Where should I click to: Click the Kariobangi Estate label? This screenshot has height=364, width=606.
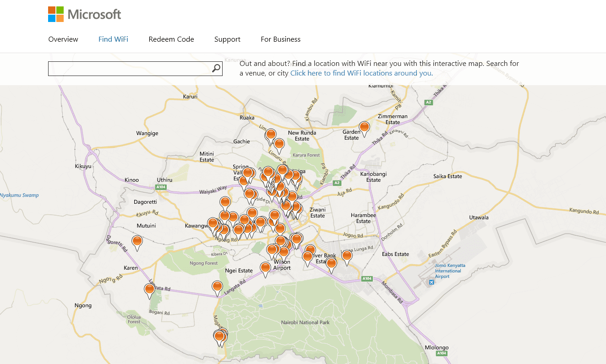click(373, 177)
